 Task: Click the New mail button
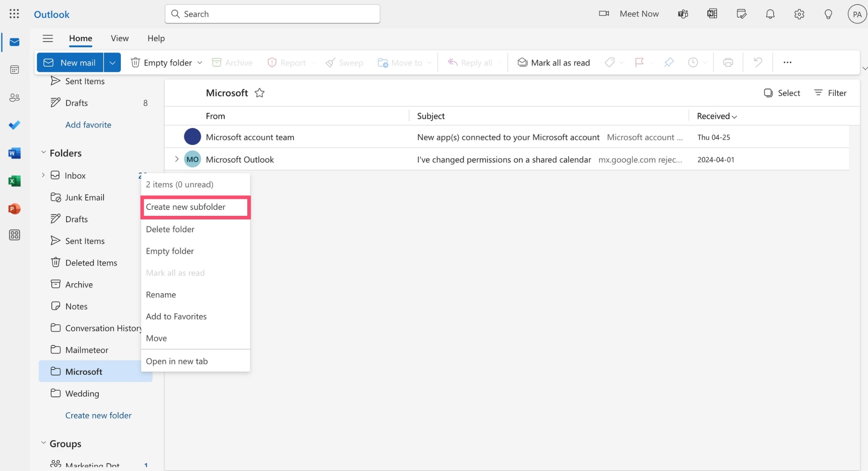tap(70, 63)
